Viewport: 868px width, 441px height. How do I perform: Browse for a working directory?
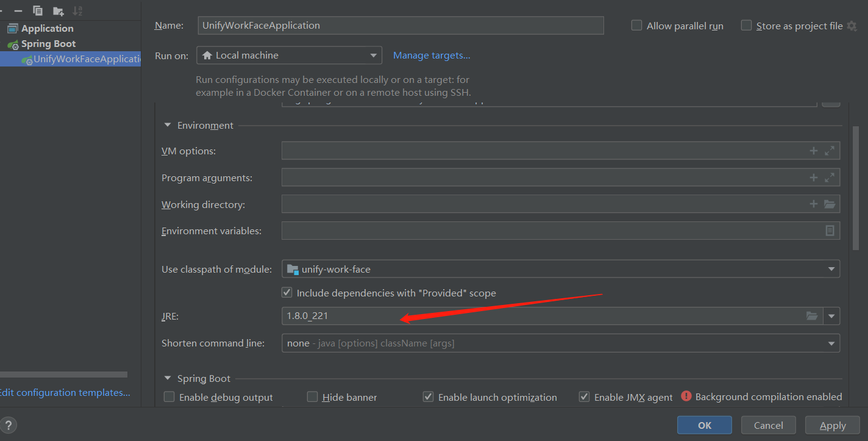point(830,204)
